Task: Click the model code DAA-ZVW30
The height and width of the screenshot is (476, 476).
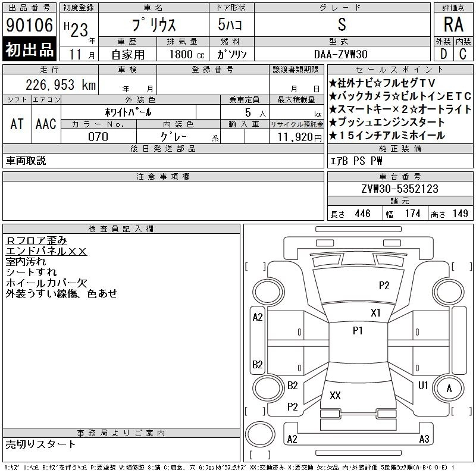Action: click(x=340, y=54)
